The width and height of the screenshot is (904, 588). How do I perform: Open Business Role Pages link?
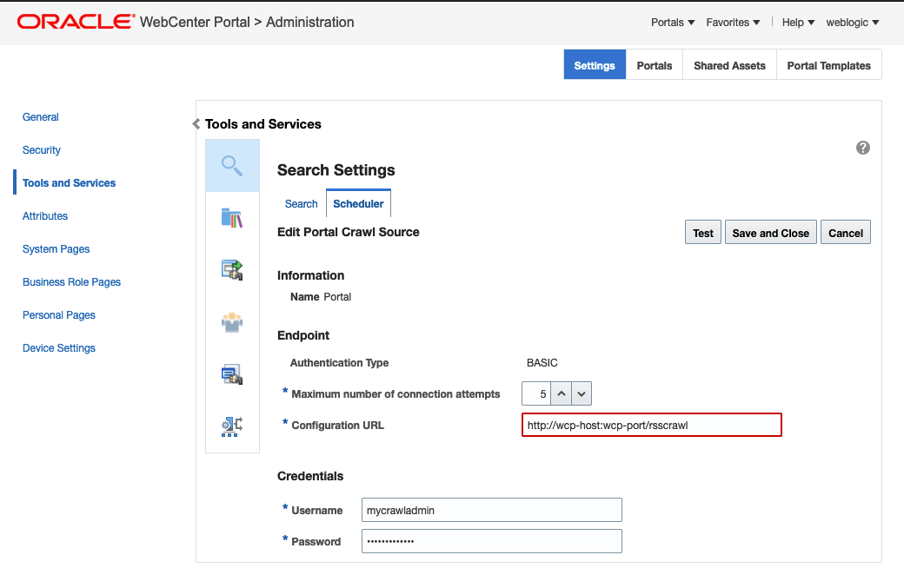click(x=71, y=281)
